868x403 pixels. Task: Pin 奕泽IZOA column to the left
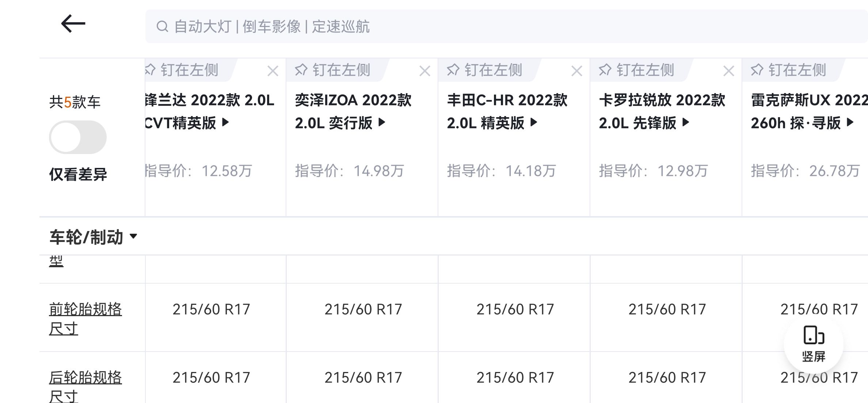click(x=333, y=70)
